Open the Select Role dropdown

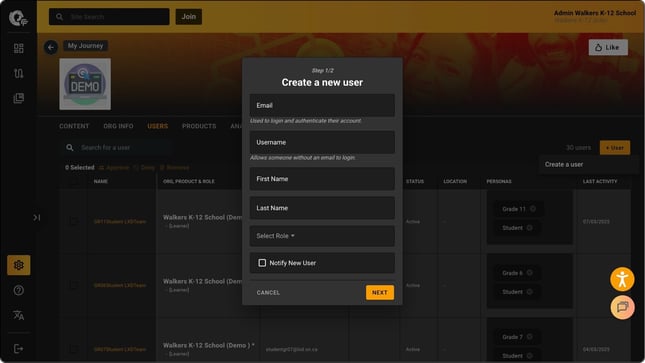(x=322, y=236)
